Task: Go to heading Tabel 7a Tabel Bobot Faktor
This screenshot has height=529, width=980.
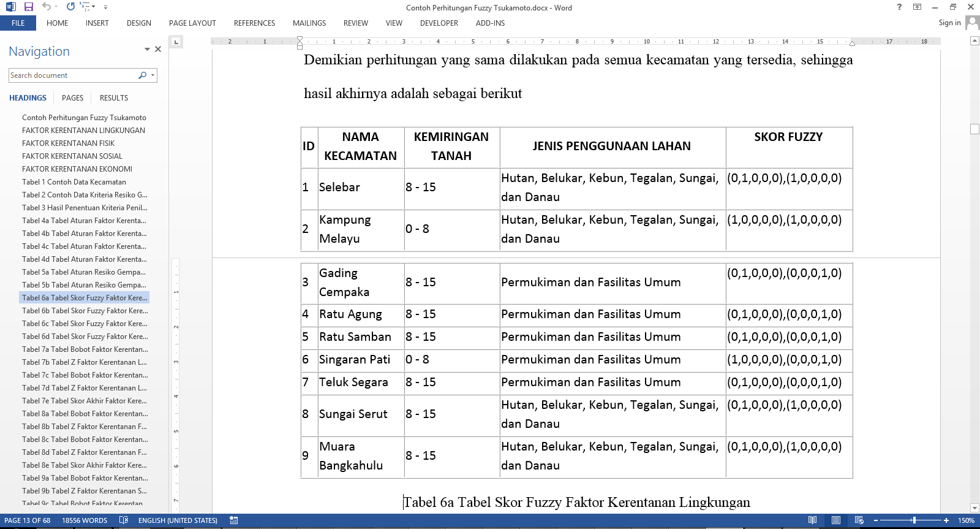Action: (85, 349)
